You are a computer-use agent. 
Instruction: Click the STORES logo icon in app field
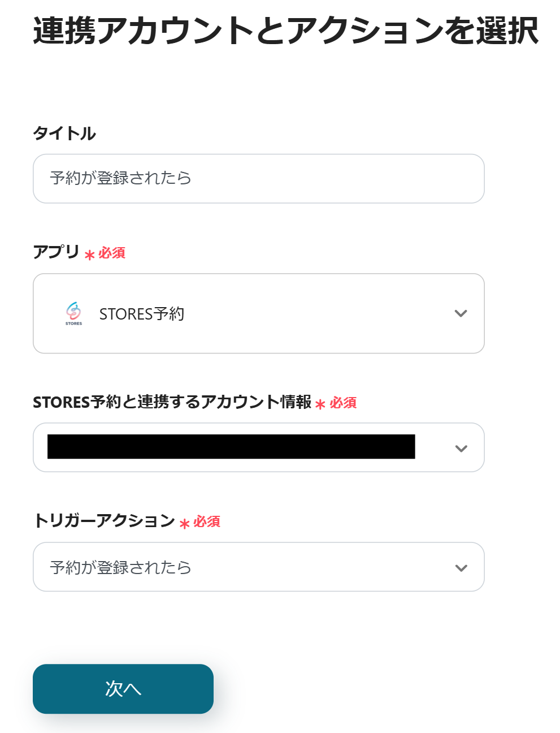coord(73,313)
